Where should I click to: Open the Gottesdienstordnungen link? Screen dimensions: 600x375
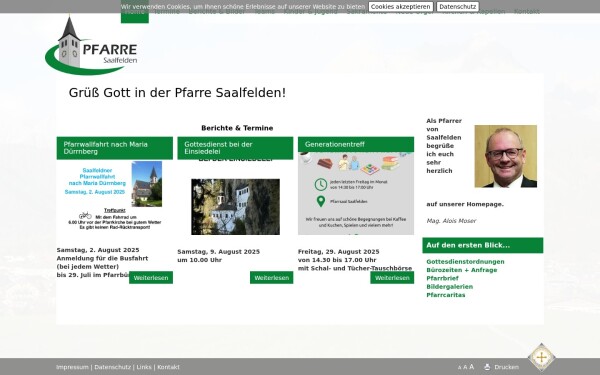pos(465,262)
